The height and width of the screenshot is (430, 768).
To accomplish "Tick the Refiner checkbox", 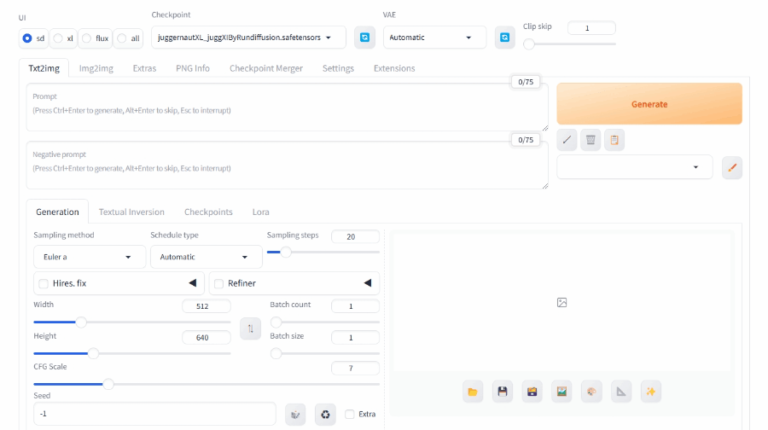I will pyautogui.click(x=219, y=284).
